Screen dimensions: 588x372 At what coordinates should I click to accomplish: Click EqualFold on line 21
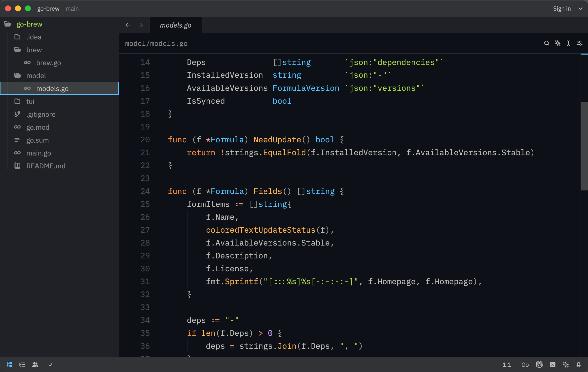[x=284, y=153]
